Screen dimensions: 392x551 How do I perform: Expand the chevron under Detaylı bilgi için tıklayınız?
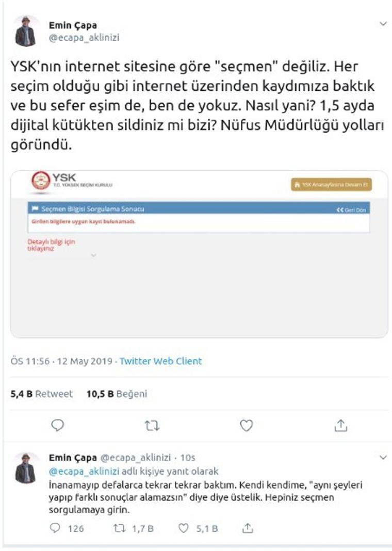[93, 255]
